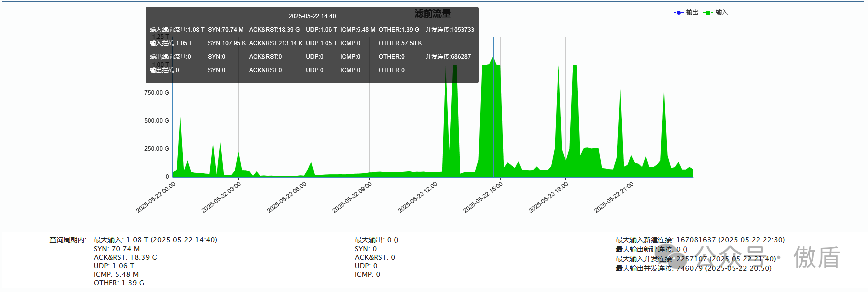This screenshot has height=292, width=868.
Task: Click the vertical cursor line at 14:40
Action: pyautogui.click(x=493, y=107)
